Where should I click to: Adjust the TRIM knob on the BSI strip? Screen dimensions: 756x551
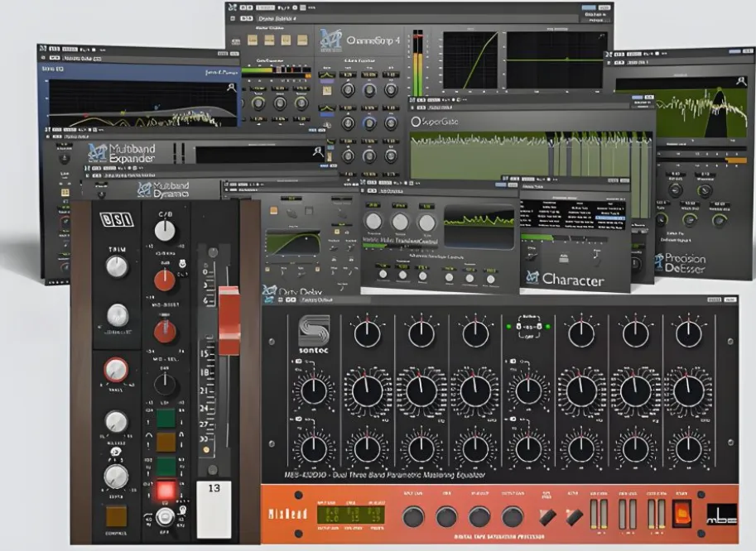117,266
